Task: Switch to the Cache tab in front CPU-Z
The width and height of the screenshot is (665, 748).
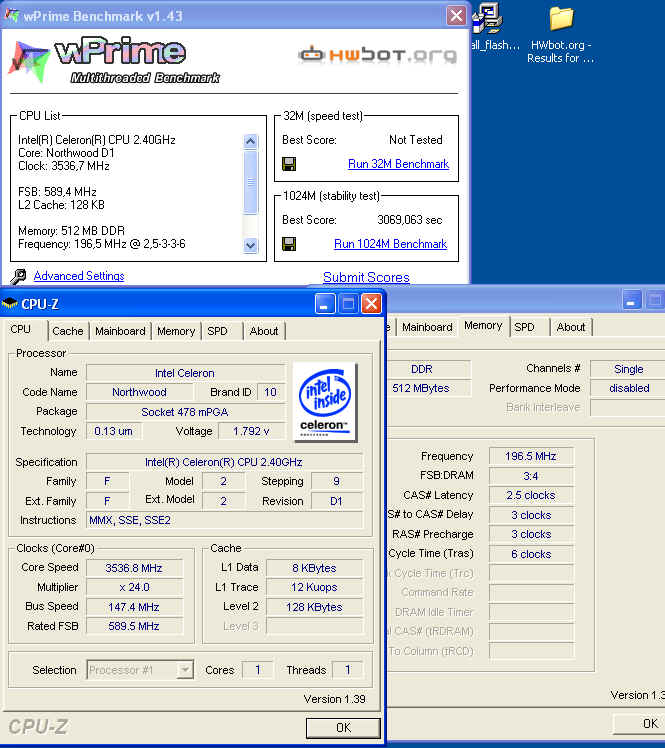Action: click(x=68, y=331)
